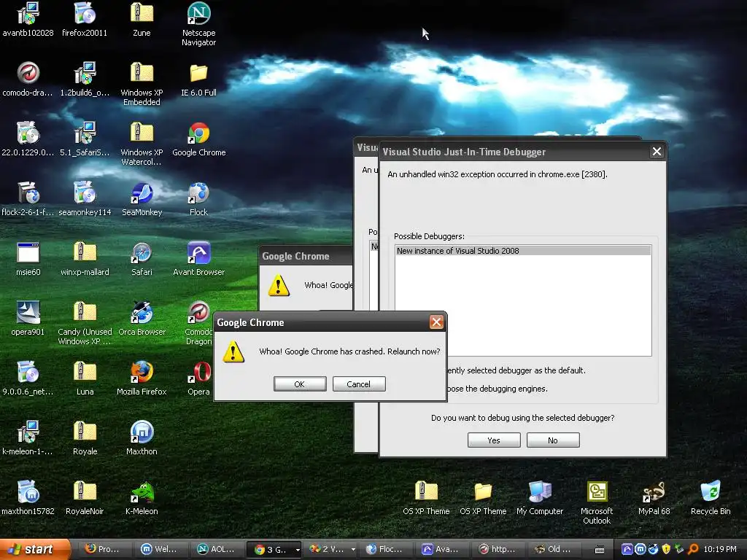
Task: Click the background Google Chrome dialog title bar
Action: pyautogui.click(x=306, y=256)
